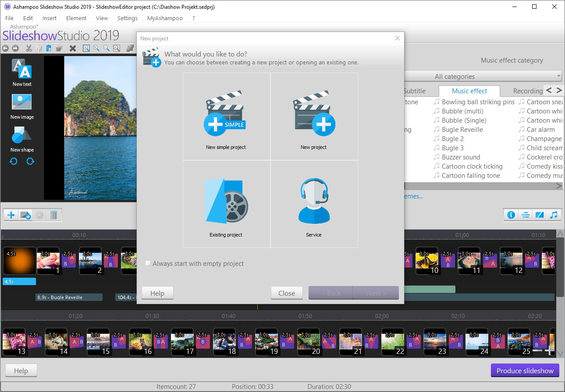Select Car alarm sound effect

click(x=537, y=129)
